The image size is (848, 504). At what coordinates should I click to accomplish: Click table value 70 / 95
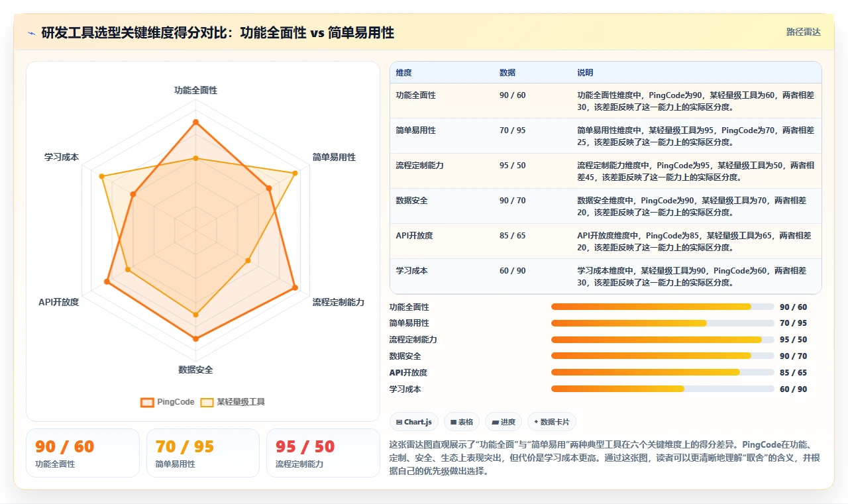pos(512,130)
